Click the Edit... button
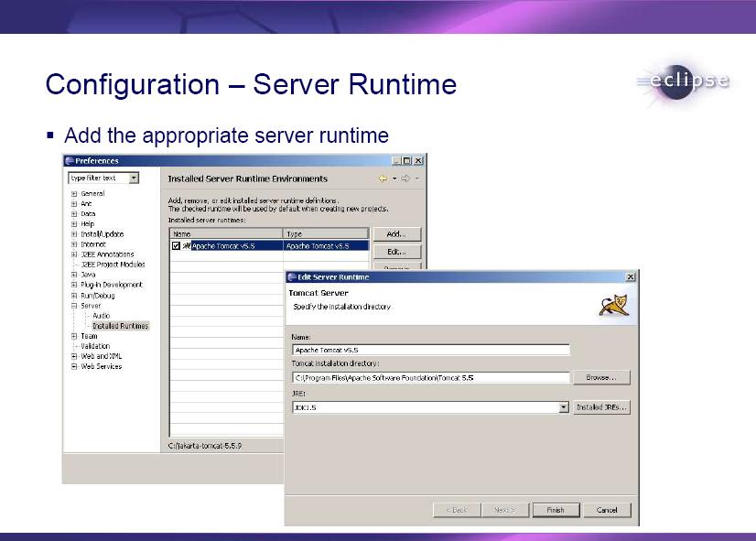 [x=397, y=252]
